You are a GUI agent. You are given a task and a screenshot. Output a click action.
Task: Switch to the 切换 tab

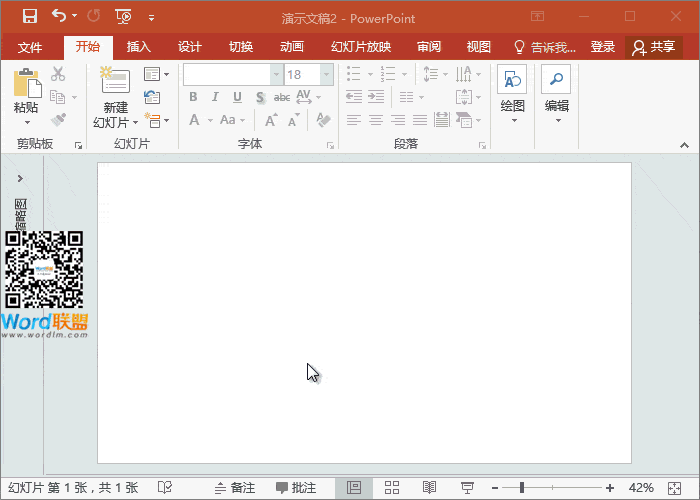pyautogui.click(x=241, y=47)
